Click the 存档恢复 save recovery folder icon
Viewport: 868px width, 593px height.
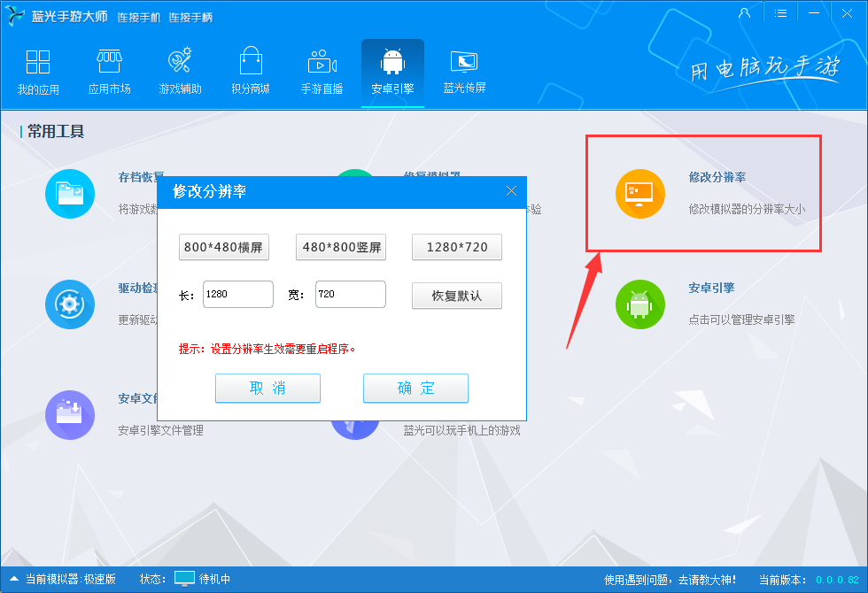tap(70, 194)
